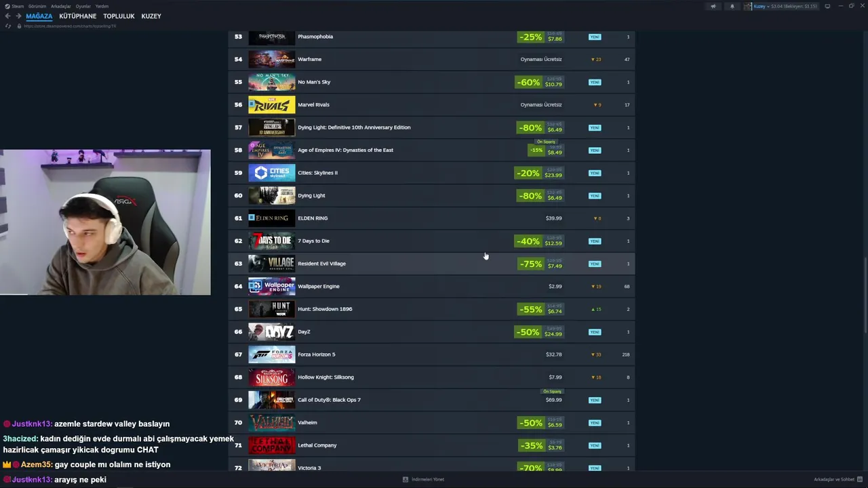The height and width of the screenshot is (488, 868).
Task: Open the Görünüm menu
Action: [x=37, y=6]
